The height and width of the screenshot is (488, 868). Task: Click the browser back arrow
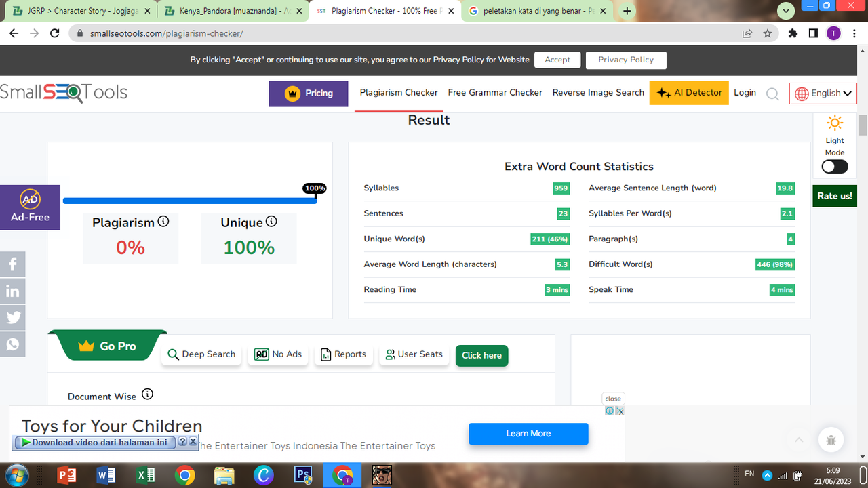click(x=14, y=33)
